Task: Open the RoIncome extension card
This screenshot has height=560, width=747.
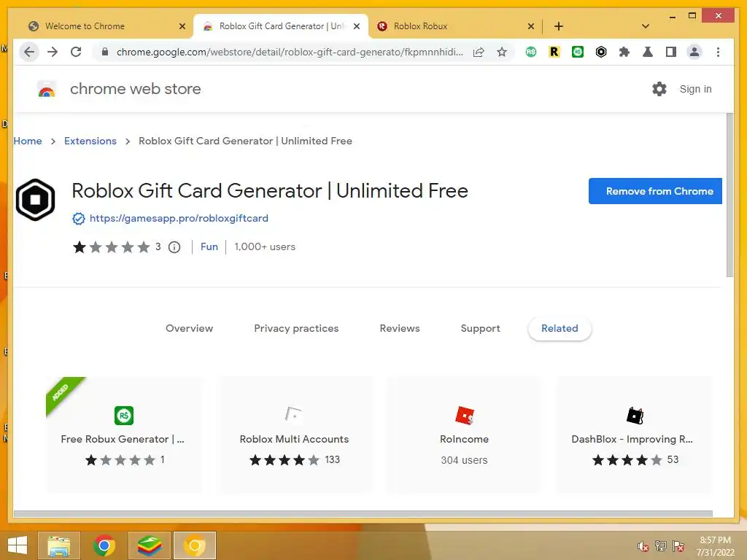Action: point(465,435)
